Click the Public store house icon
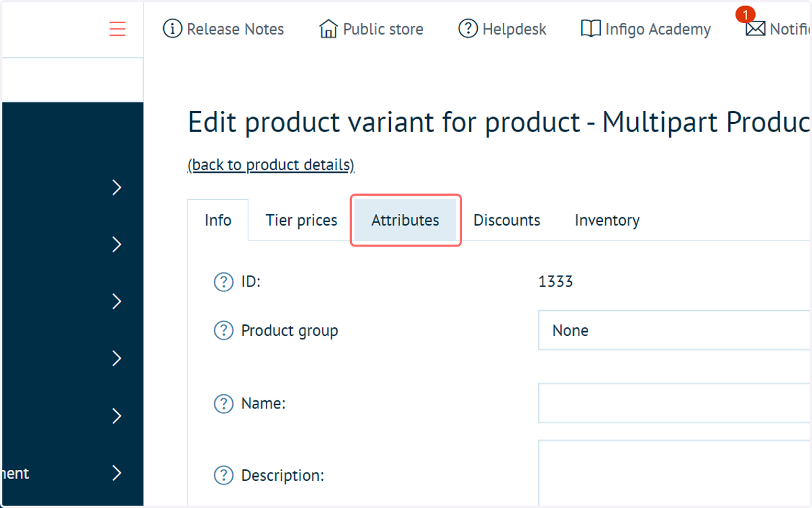The width and height of the screenshot is (812, 508). [328, 29]
